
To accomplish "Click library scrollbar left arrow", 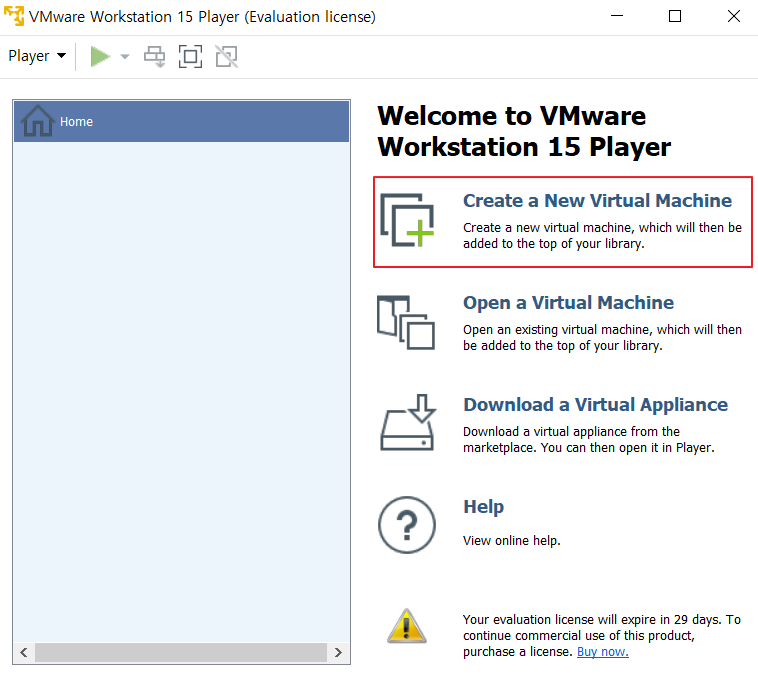I will click(x=24, y=652).
